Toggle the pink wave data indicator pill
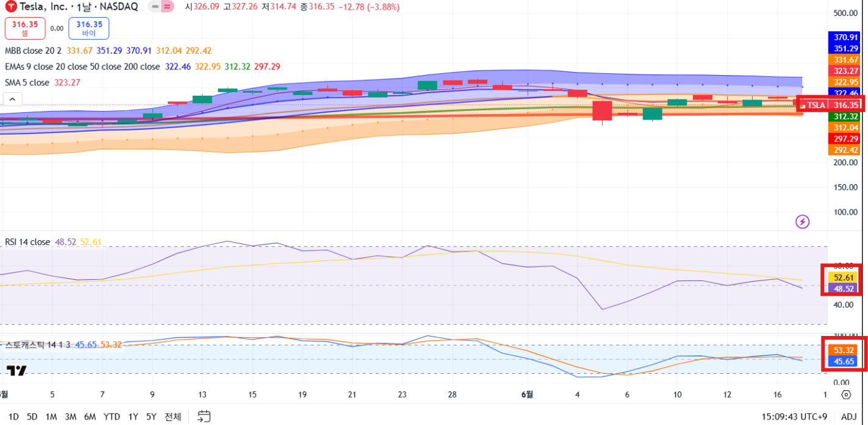This screenshot has height=425, width=868. coord(168,7)
